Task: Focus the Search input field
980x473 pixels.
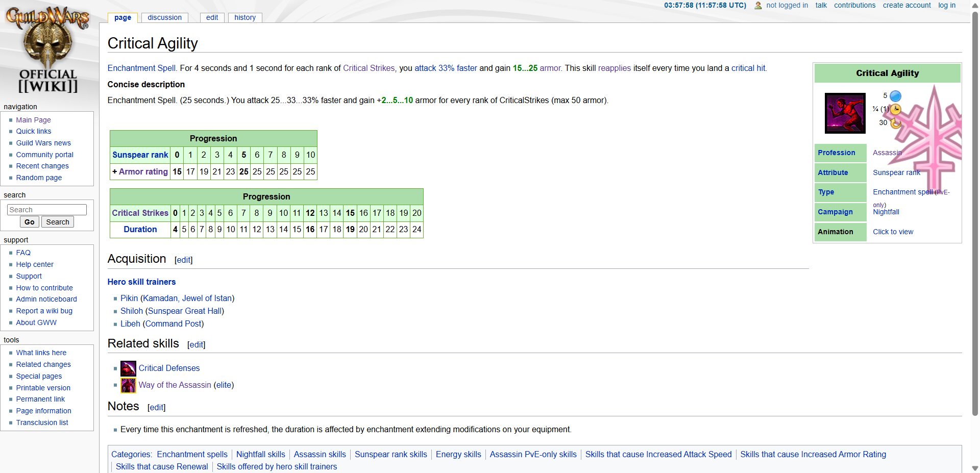Action: (47, 210)
